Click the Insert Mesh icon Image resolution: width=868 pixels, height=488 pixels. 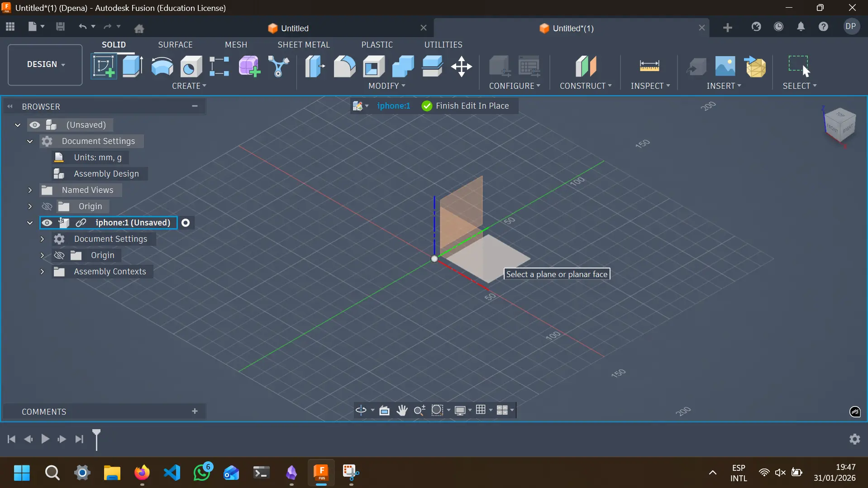point(755,67)
